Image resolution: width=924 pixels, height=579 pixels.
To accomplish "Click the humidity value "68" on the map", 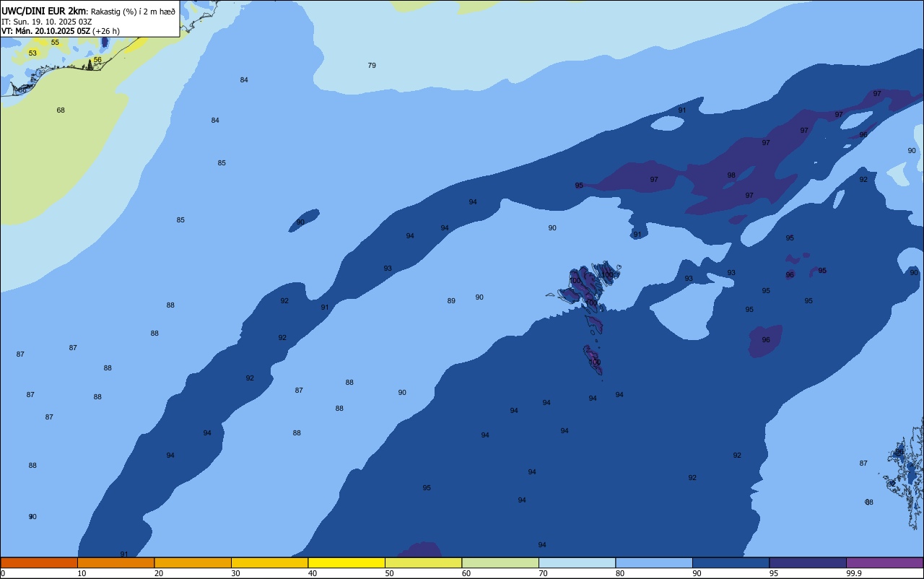I will [x=61, y=110].
